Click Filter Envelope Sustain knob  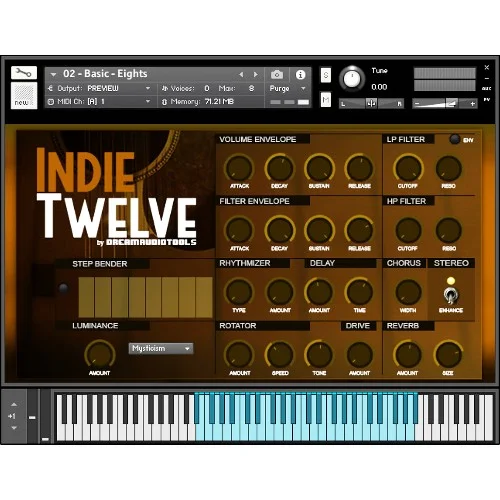pos(319,230)
